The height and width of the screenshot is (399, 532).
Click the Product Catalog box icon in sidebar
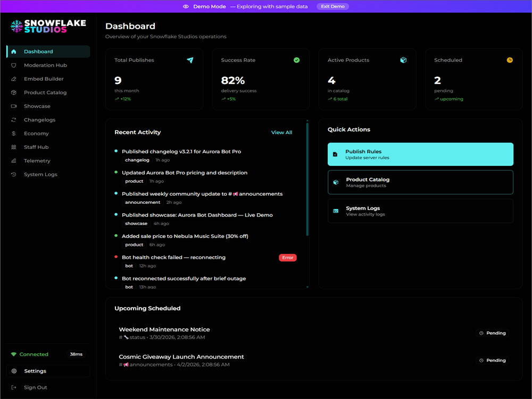[x=14, y=92]
